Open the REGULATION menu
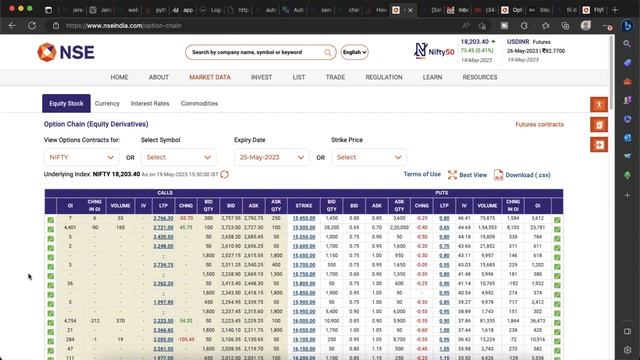The width and height of the screenshot is (640, 360). pyautogui.click(x=384, y=77)
